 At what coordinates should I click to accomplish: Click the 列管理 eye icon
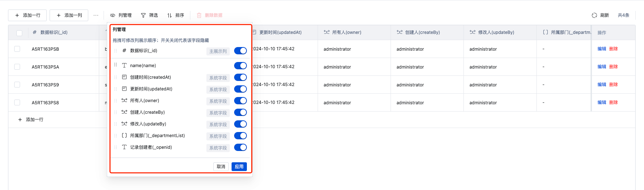pyautogui.click(x=113, y=15)
